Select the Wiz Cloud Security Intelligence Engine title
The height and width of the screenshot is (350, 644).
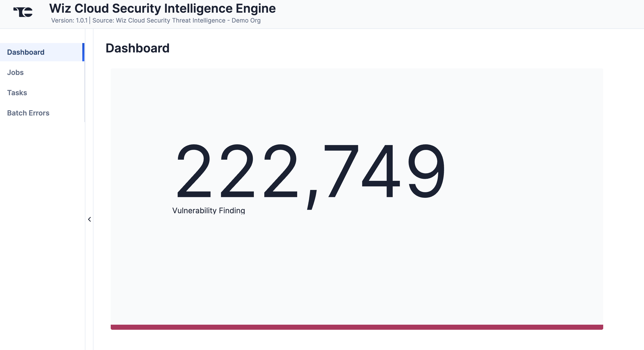(162, 8)
